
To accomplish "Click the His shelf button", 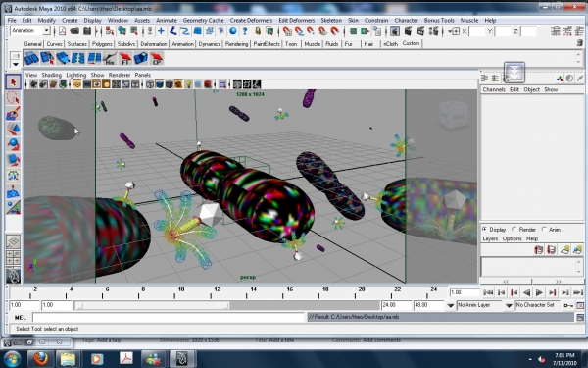I will click(109, 58).
